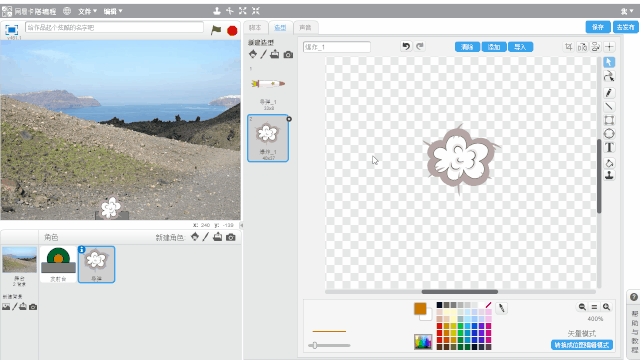Switch to the 脚本 scripts tab
The width and height of the screenshot is (640, 360).
(255, 27)
